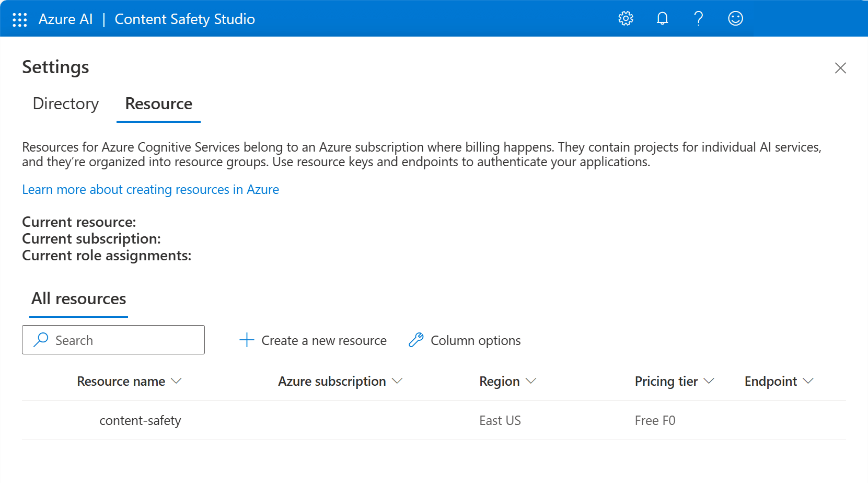Open the app launcher grid icon

tap(19, 19)
